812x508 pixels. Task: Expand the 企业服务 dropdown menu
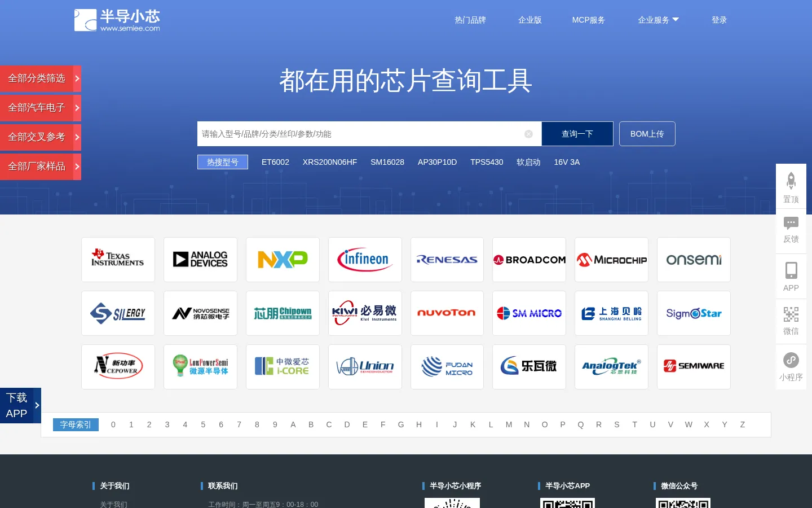(658, 20)
